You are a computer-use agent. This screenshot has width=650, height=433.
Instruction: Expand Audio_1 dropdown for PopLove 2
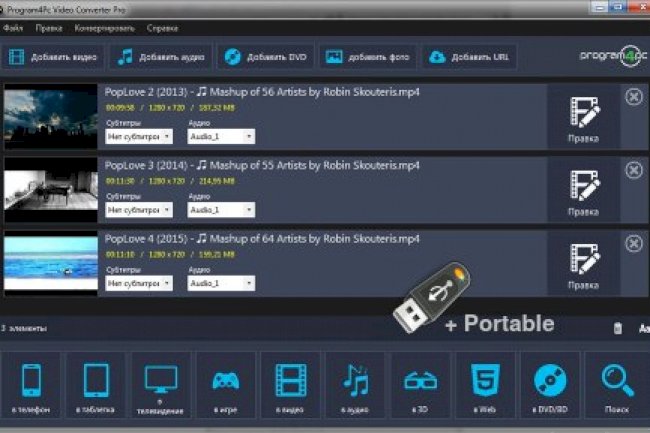[x=221, y=136]
